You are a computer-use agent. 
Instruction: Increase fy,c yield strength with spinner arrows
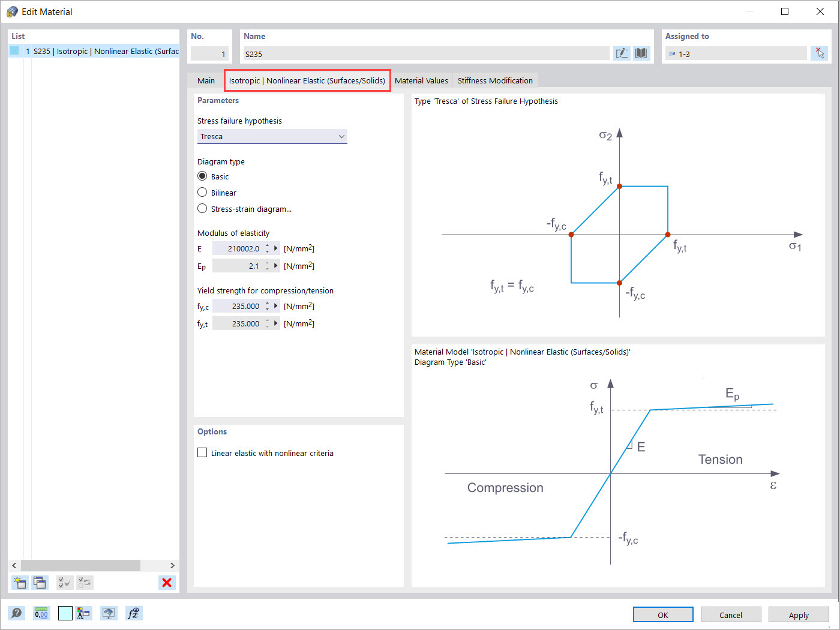(268, 303)
